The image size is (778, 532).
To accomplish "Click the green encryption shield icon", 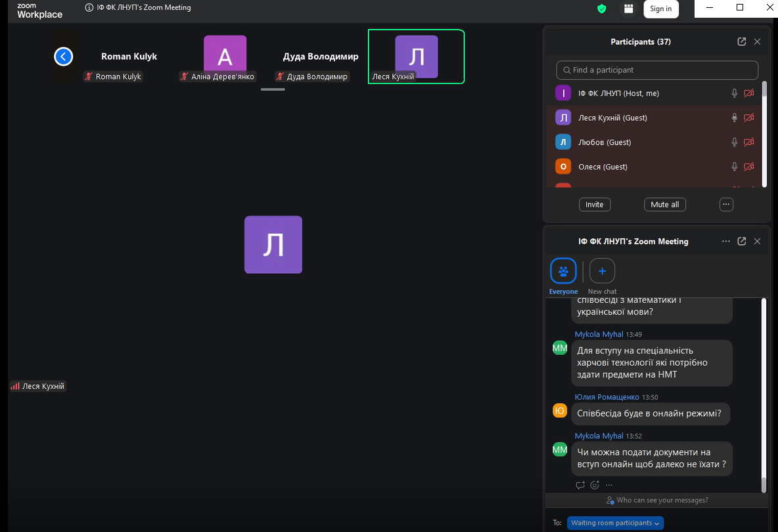I will click(601, 9).
